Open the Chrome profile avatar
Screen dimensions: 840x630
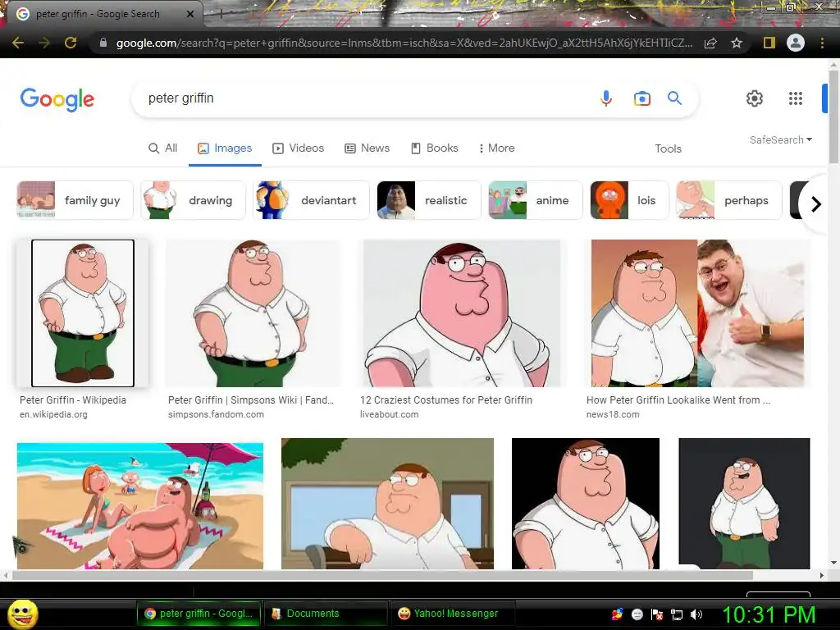[796, 43]
